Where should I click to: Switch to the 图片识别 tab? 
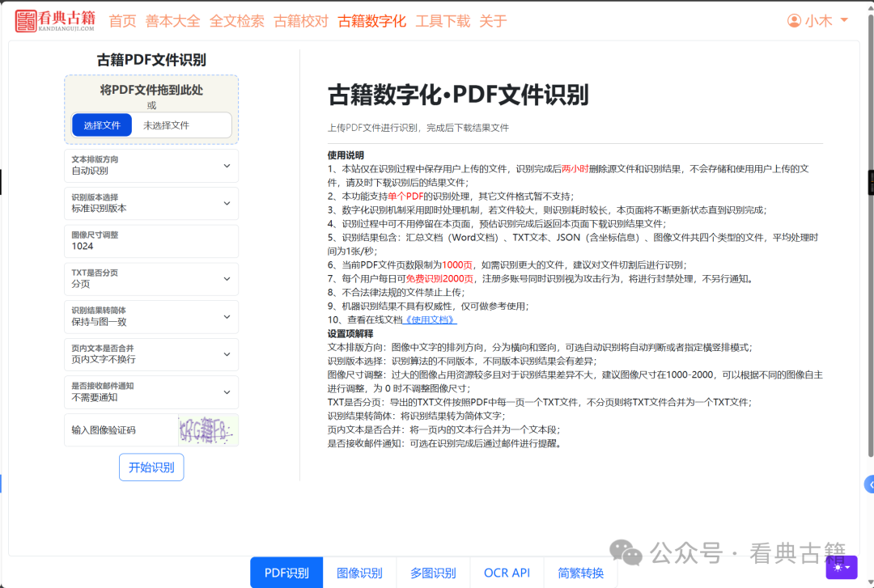(359, 573)
